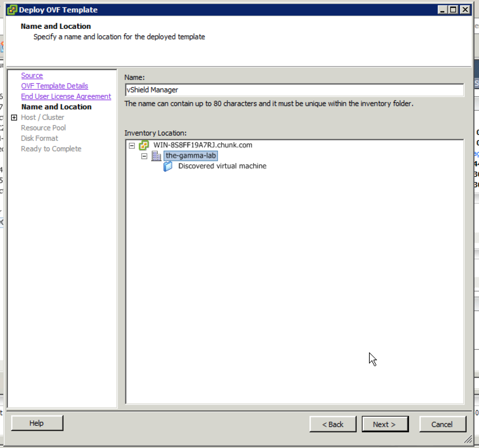Click the vCenter server icon in inventory tree
The width and height of the screenshot is (479, 448).
tap(144, 145)
